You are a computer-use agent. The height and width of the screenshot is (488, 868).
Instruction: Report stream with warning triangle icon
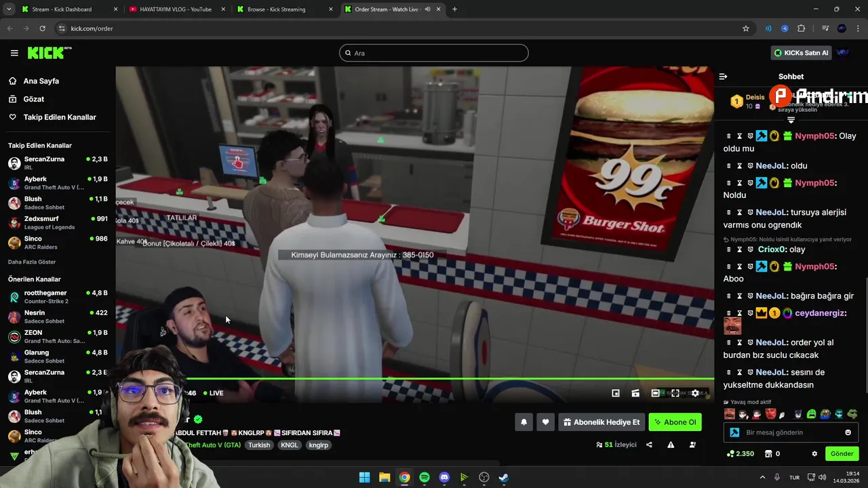click(x=671, y=445)
